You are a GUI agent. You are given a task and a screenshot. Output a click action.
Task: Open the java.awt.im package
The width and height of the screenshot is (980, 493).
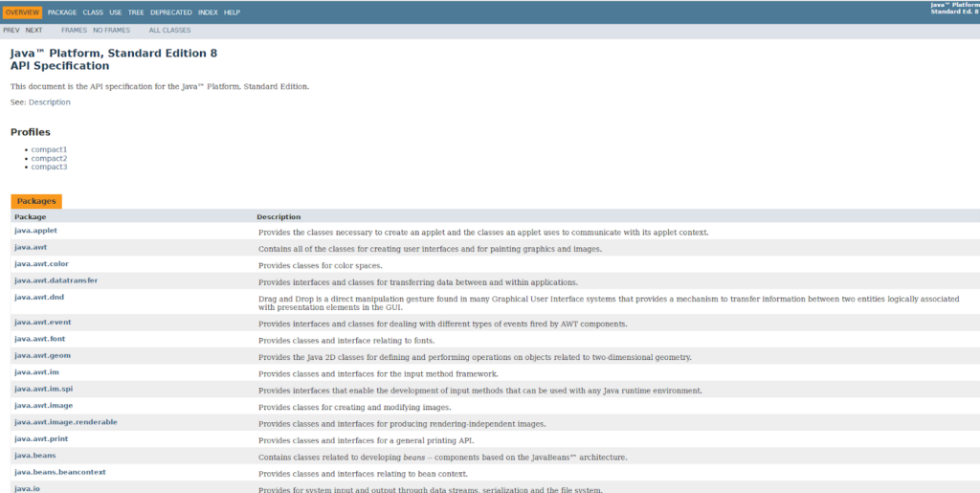36,371
